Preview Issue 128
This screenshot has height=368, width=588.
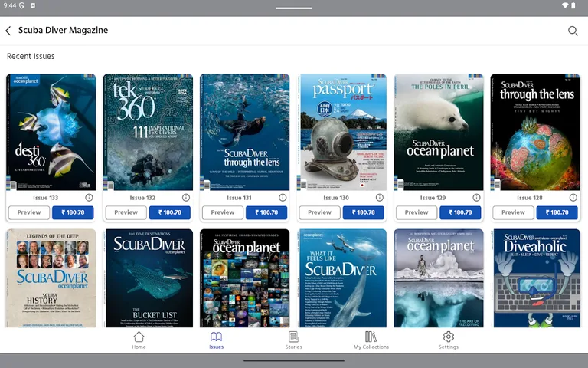coord(514,212)
